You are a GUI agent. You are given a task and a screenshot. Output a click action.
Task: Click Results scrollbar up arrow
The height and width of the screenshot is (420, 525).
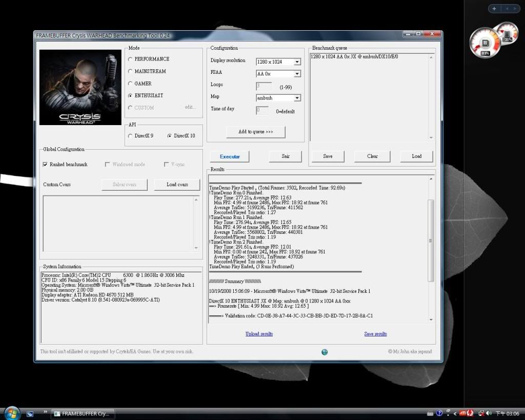tap(431, 179)
